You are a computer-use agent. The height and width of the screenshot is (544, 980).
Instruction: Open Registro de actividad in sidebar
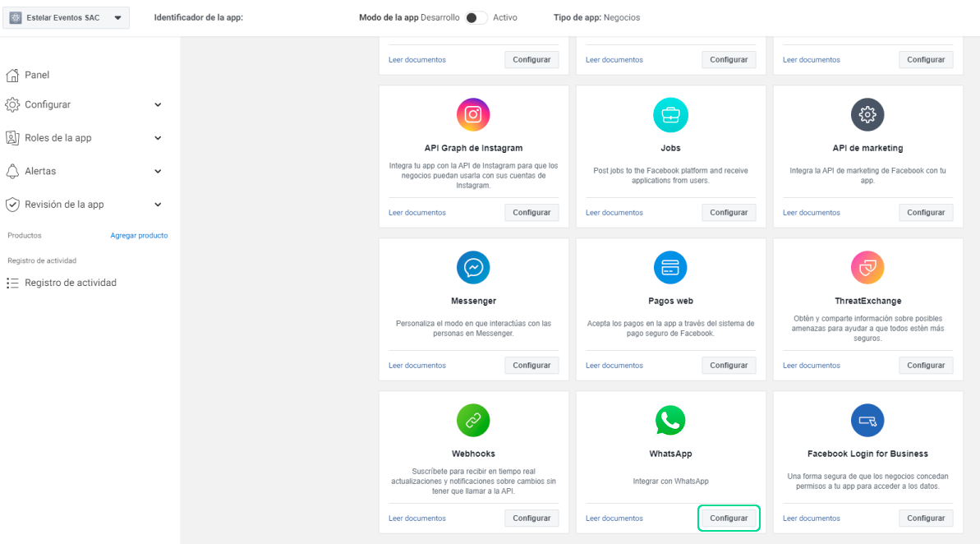point(70,283)
